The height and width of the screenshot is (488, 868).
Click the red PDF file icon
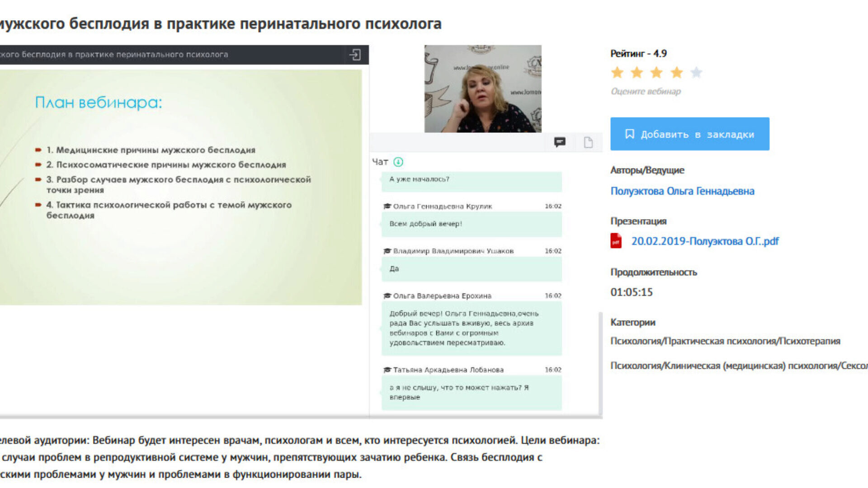click(x=616, y=241)
